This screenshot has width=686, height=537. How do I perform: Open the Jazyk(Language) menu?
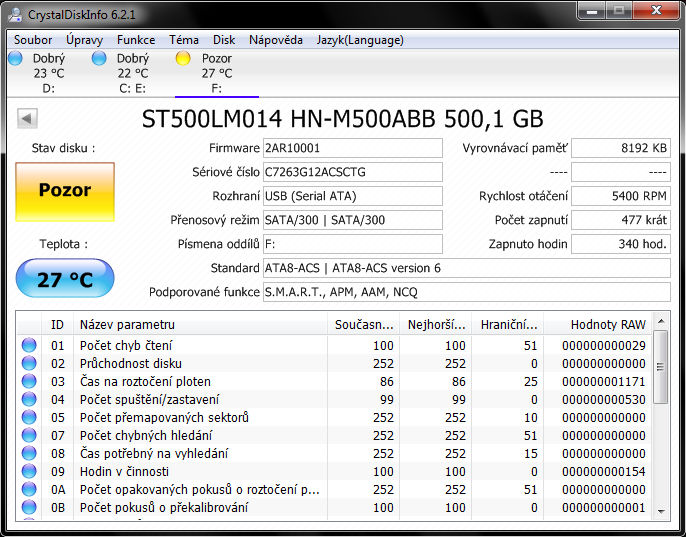click(x=358, y=40)
